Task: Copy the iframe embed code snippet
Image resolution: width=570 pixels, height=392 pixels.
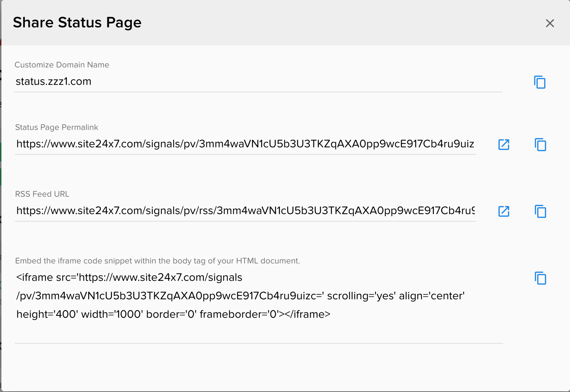Action: click(541, 278)
